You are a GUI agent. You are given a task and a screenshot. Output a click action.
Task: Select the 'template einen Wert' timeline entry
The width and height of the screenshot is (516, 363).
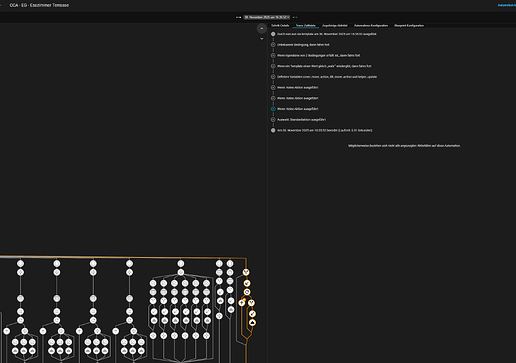[x=324, y=66]
